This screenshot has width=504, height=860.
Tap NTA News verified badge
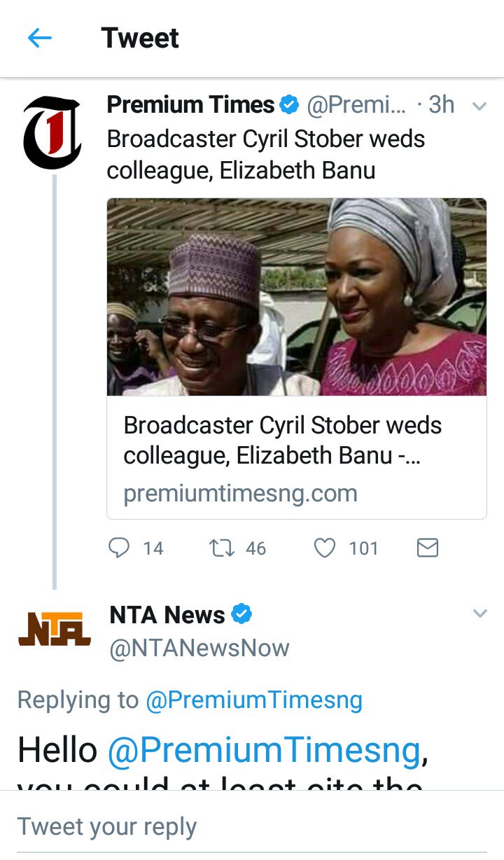(241, 614)
